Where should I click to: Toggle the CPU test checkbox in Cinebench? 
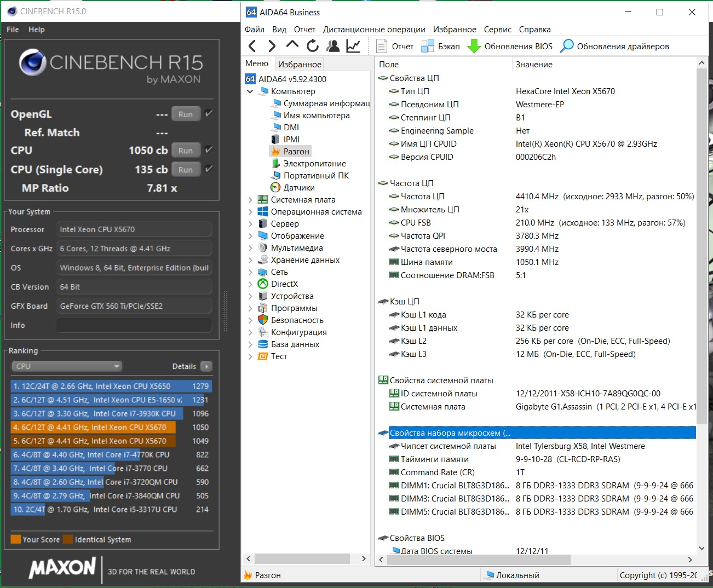[x=209, y=149]
